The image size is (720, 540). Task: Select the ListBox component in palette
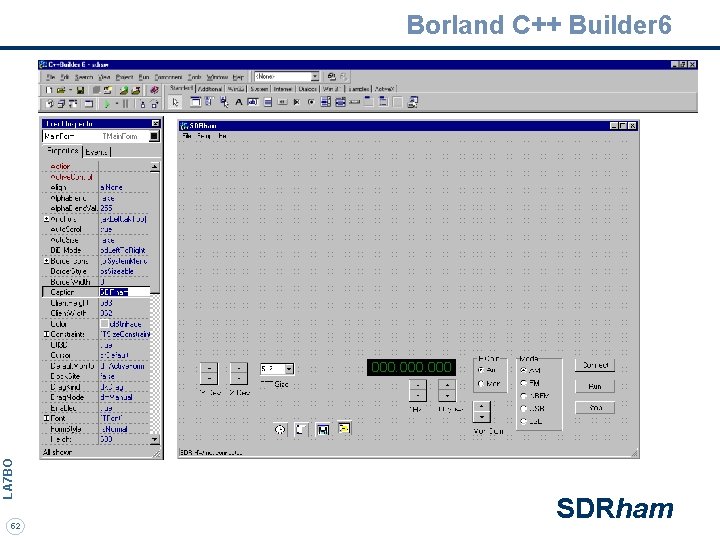[326, 102]
